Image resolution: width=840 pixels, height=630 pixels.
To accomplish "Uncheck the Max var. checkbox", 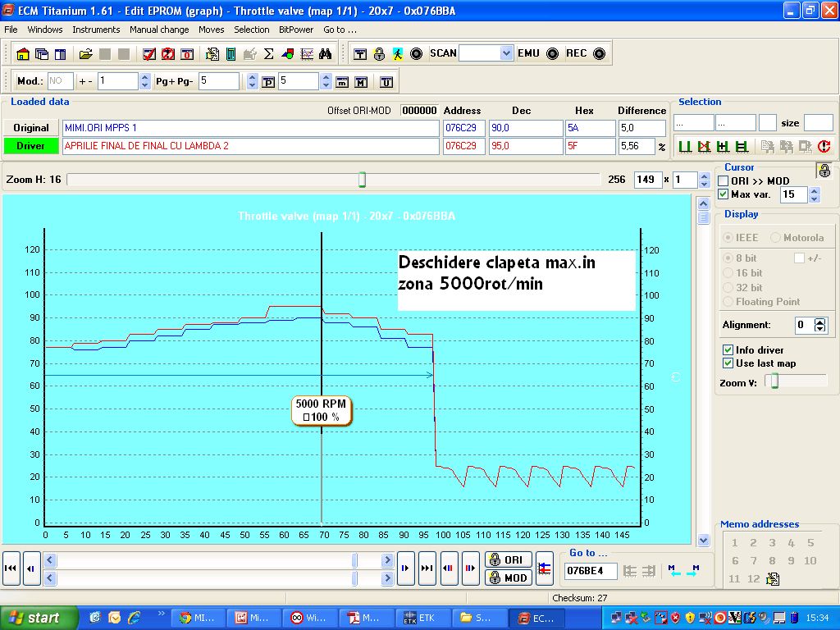I will point(723,194).
